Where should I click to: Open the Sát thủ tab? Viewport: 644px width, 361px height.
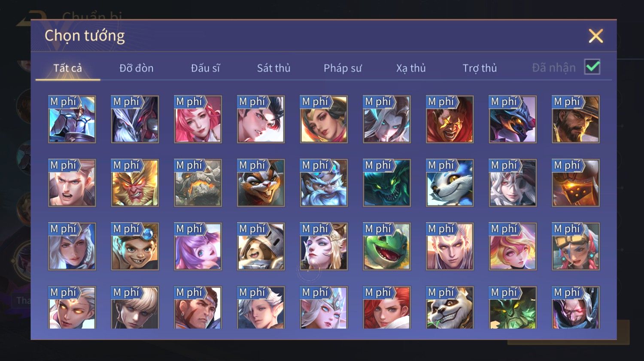(x=273, y=68)
